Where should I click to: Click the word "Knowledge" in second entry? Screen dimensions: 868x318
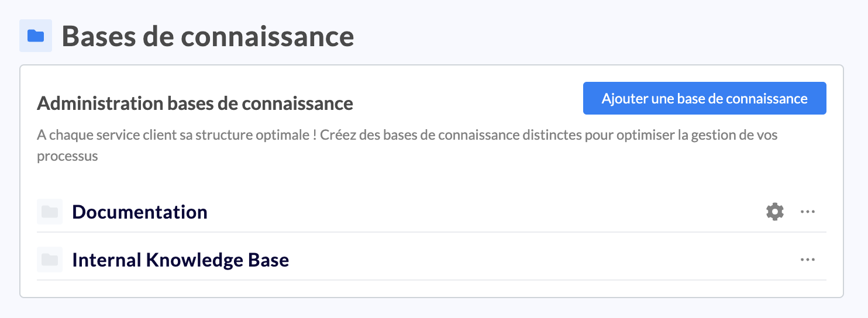tap(192, 260)
